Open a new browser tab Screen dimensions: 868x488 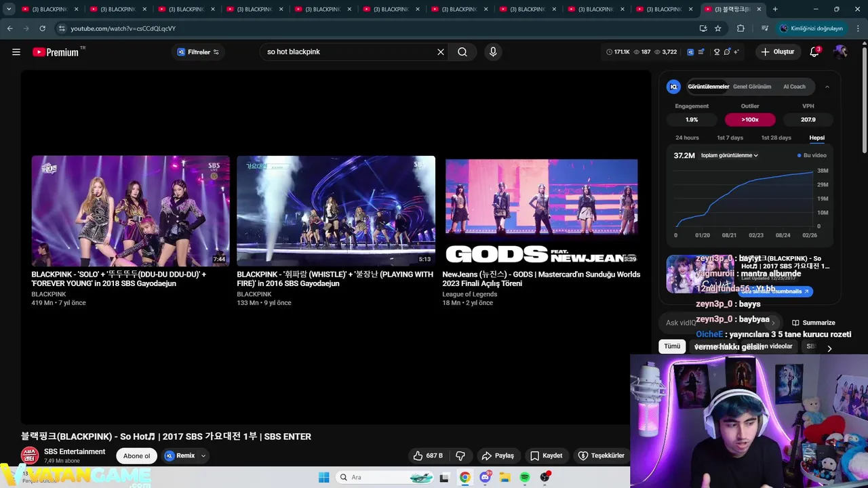[775, 9]
